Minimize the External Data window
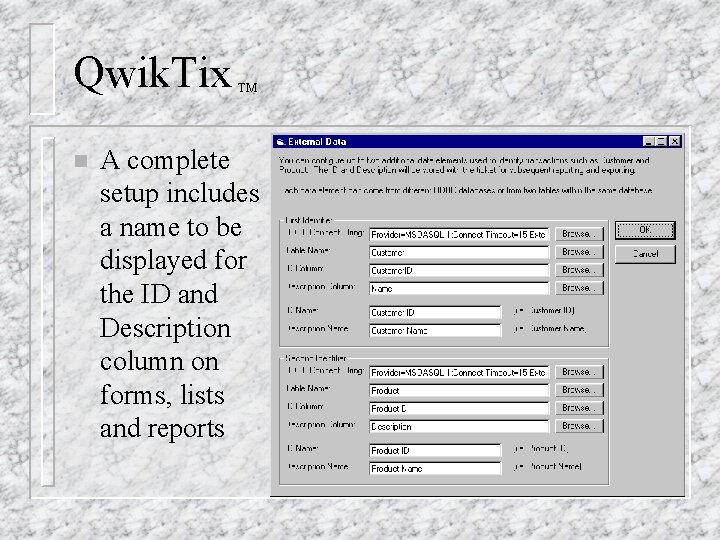 tap(648, 141)
